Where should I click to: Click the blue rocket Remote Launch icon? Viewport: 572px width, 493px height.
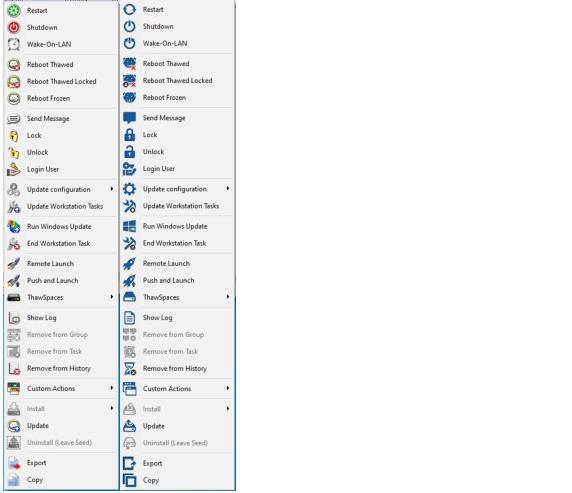pos(130,263)
